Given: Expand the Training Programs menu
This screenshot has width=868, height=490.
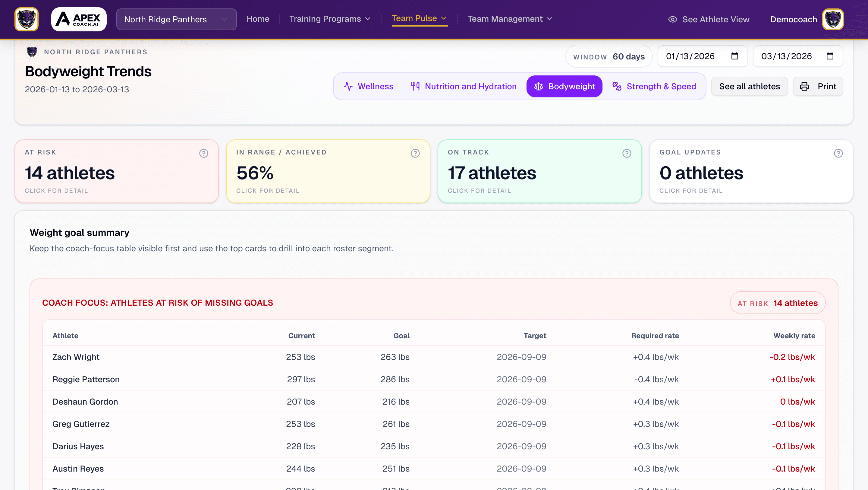Looking at the screenshot, I should 329,19.
